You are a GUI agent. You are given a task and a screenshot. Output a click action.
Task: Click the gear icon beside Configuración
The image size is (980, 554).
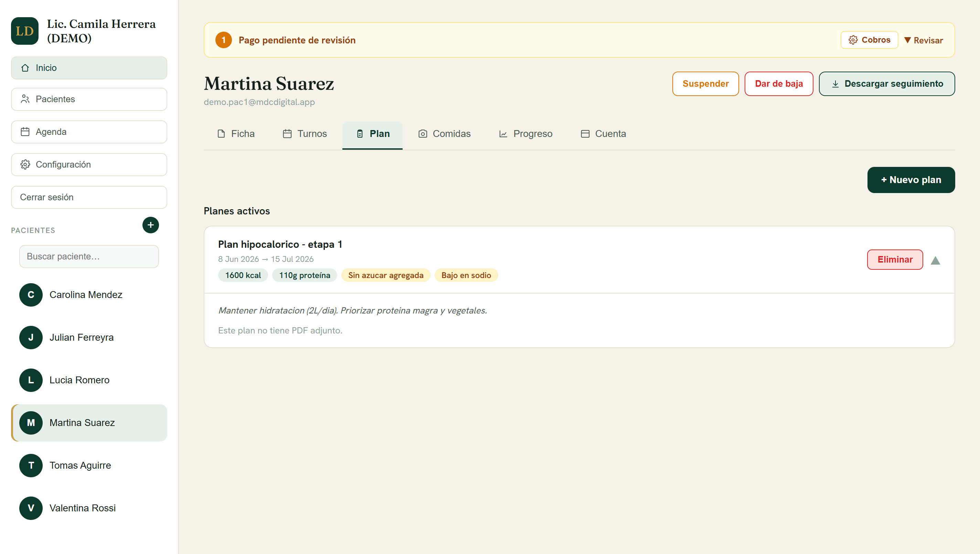point(25,164)
